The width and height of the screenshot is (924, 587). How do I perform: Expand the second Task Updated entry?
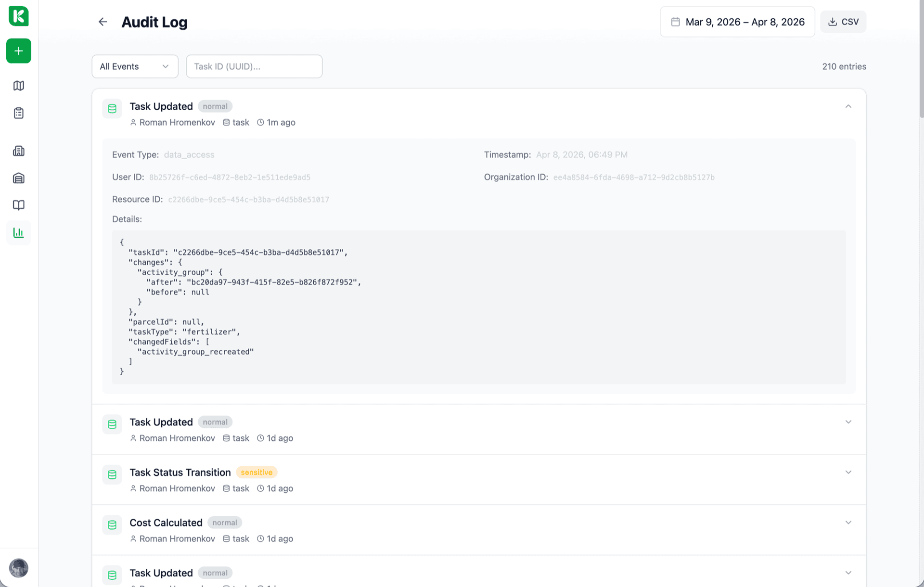(848, 422)
